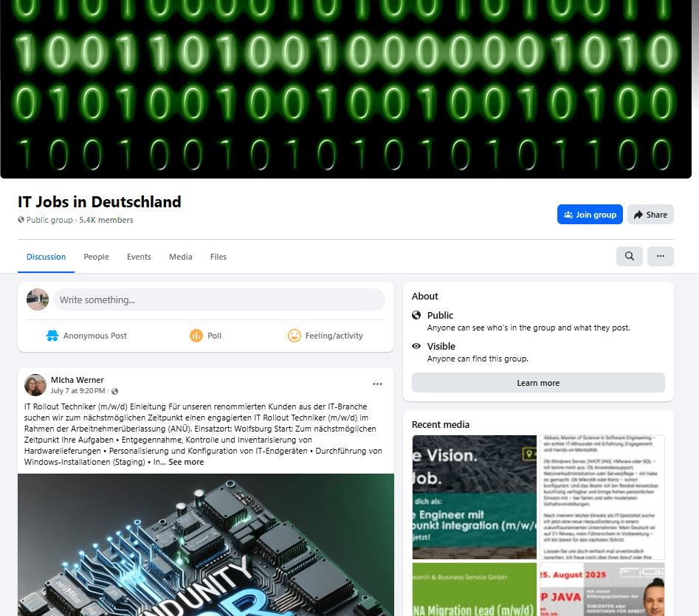Click the Share button
Screen dimensions: 699x616
click(650, 215)
